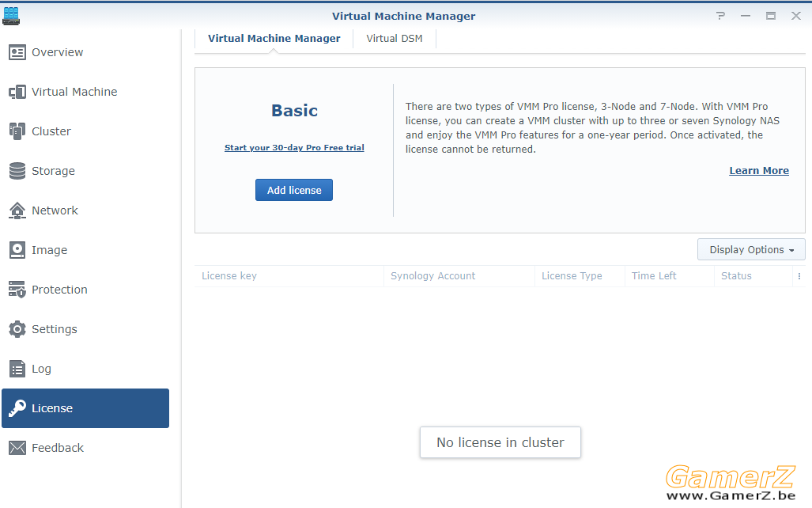
Task: Open the Protection section label
Action: click(59, 290)
